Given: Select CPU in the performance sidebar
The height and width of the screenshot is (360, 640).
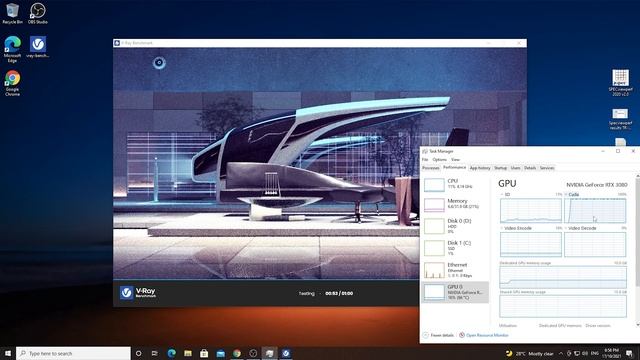Looking at the screenshot, I should pyautogui.click(x=454, y=184).
